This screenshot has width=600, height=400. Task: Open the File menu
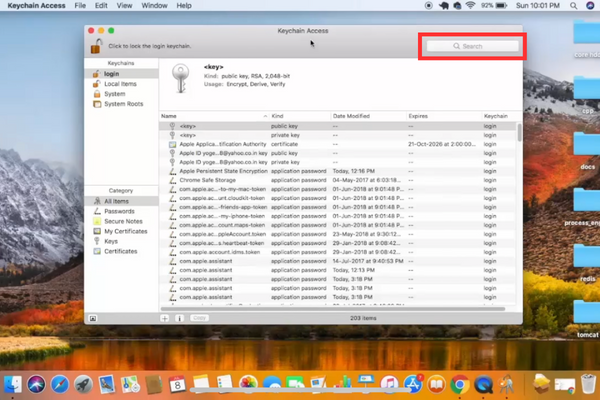coord(80,5)
